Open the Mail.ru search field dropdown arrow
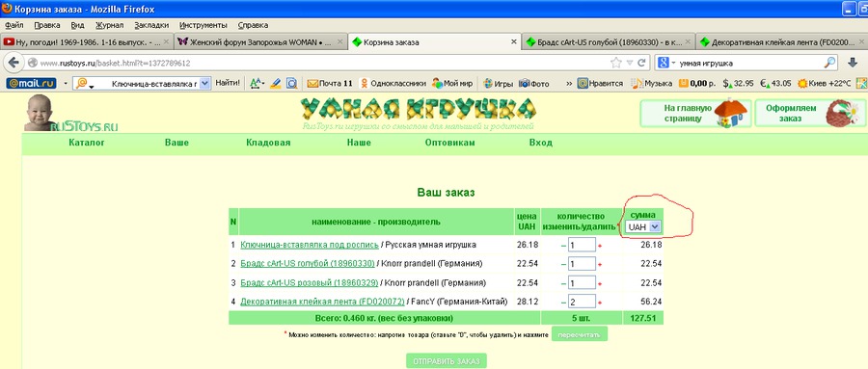 [x=204, y=84]
